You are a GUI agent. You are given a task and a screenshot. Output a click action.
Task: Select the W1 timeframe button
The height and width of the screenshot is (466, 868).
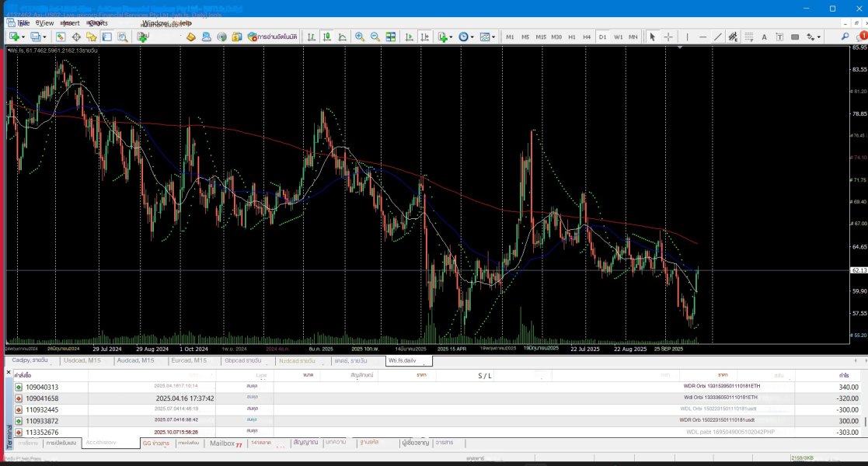[x=618, y=37]
